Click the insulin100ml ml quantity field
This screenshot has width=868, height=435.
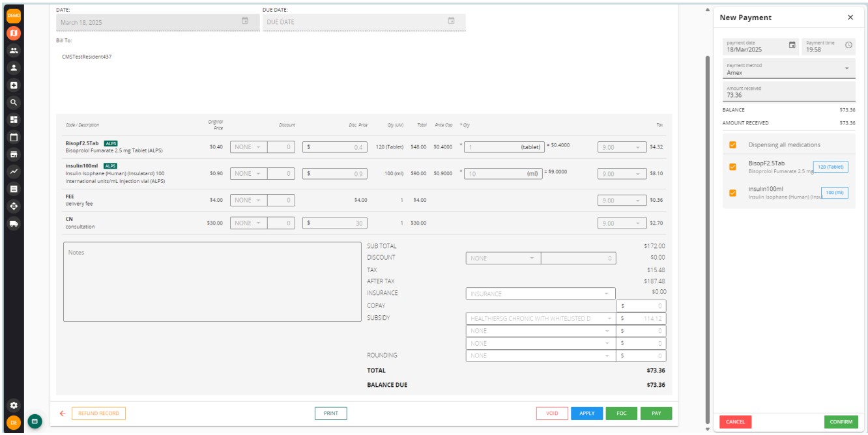click(x=504, y=174)
